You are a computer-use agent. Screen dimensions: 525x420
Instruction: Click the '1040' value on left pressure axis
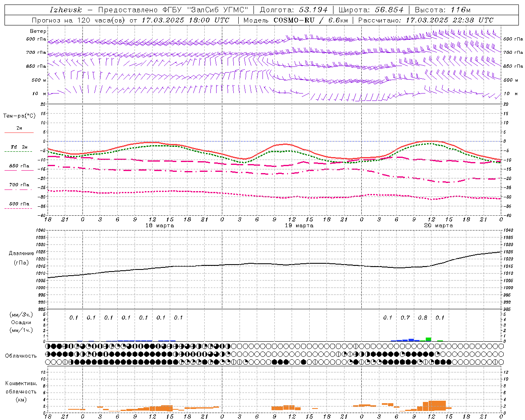40,231
